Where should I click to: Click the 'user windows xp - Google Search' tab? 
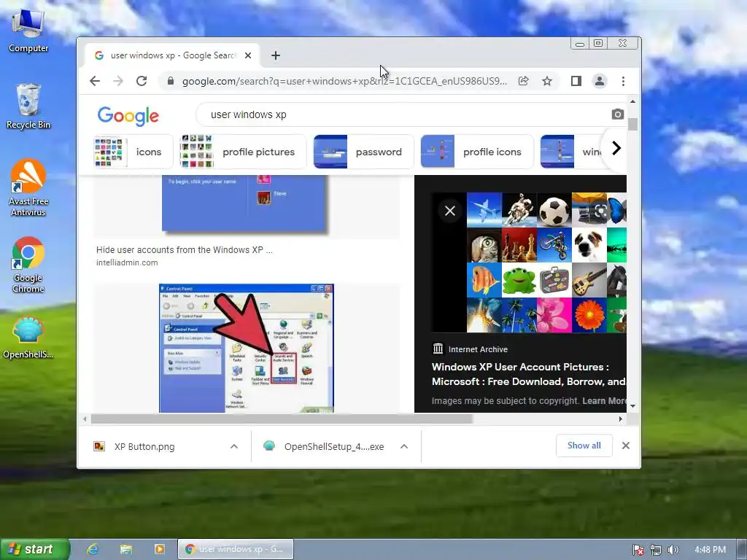(x=171, y=55)
